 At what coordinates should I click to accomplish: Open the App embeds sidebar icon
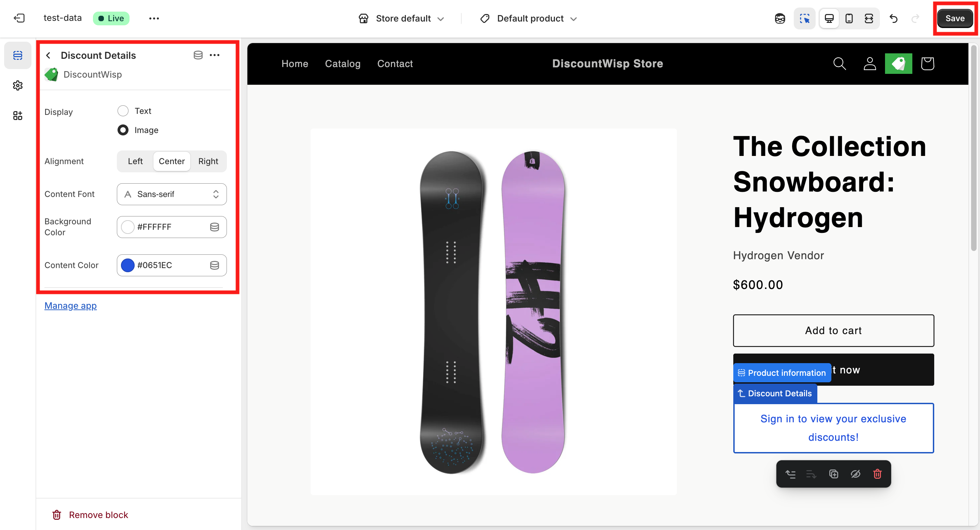[x=17, y=115]
